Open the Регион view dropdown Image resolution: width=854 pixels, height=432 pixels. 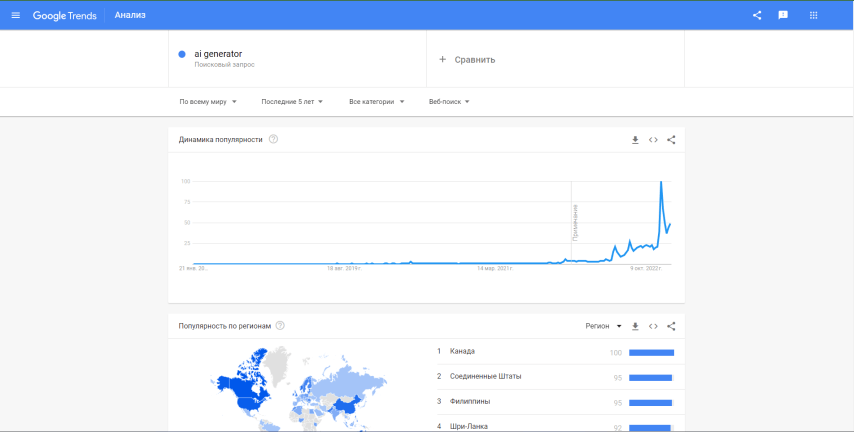point(604,326)
